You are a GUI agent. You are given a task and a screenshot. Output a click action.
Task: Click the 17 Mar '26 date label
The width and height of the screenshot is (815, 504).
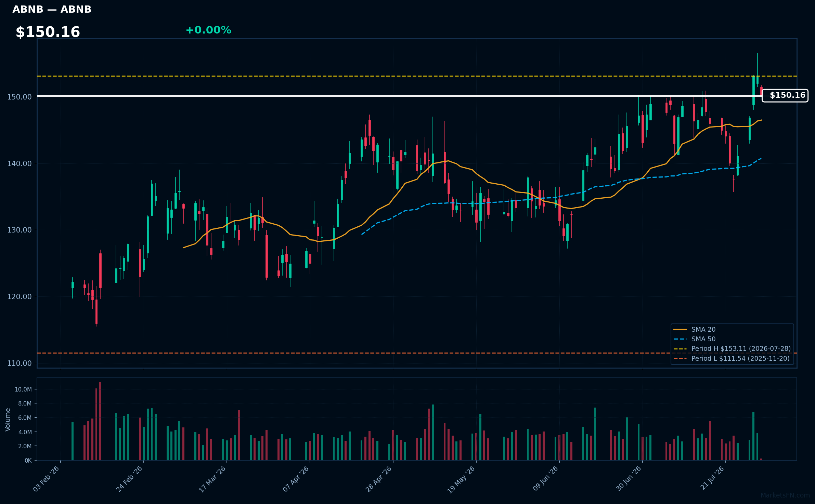212,479
